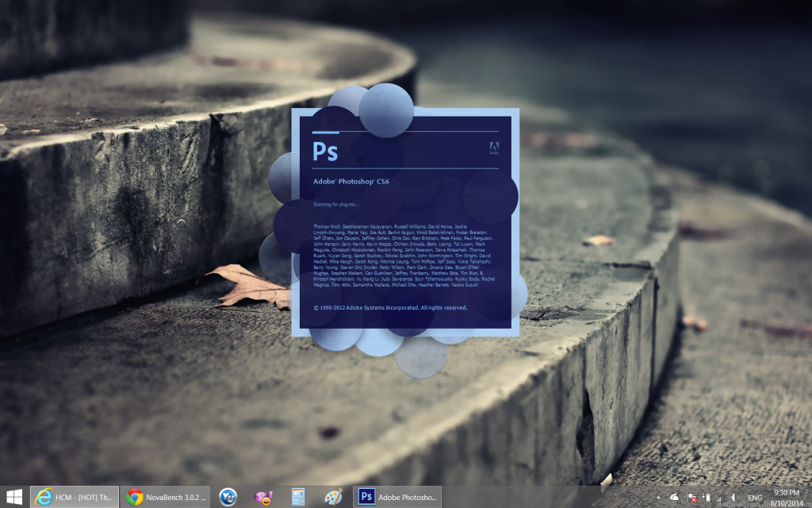Open the Windows Start button
The image size is (812, 508).
click(x=14, y=497)
